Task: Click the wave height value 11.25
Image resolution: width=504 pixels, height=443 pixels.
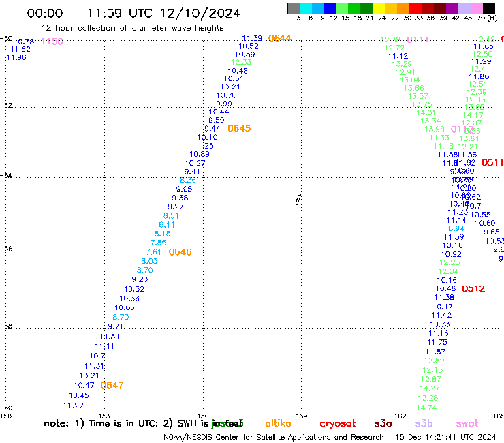Action: click(x=203, y=146)
